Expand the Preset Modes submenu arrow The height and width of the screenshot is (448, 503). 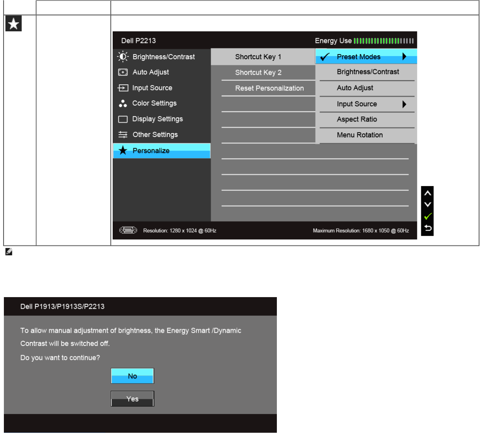(404, 56)
